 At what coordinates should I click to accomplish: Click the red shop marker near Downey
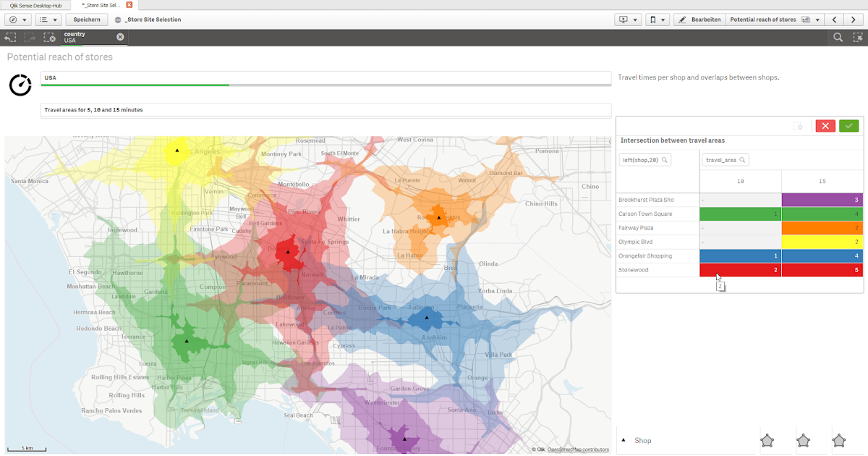pos(288,252)
